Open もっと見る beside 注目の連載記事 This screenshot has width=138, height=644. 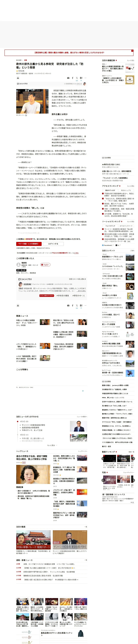131,61
